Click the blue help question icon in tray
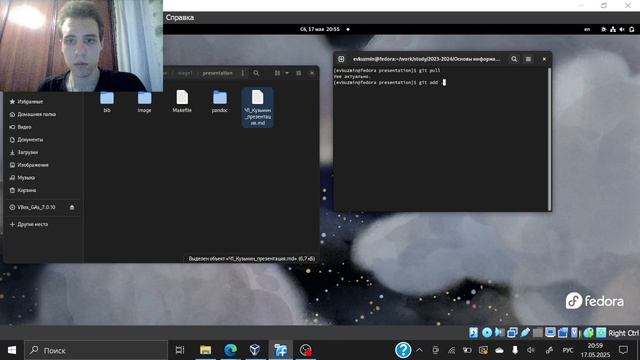Screen dimensions: 640x360 click(x=403, y=350)
